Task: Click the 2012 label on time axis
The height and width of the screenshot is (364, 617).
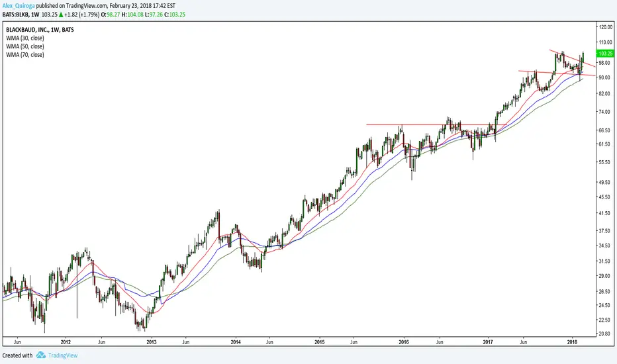Action: tap(66, 342)
